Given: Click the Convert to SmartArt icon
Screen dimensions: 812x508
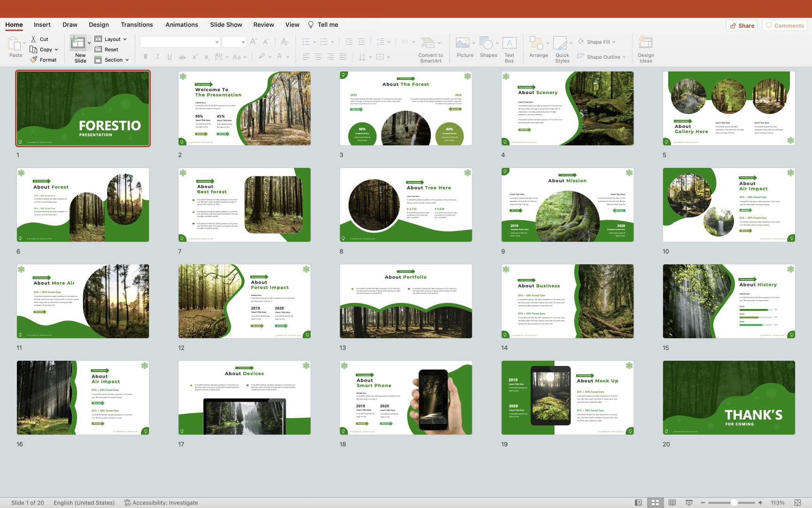Looking at the screenshot, I should [428, 43].
